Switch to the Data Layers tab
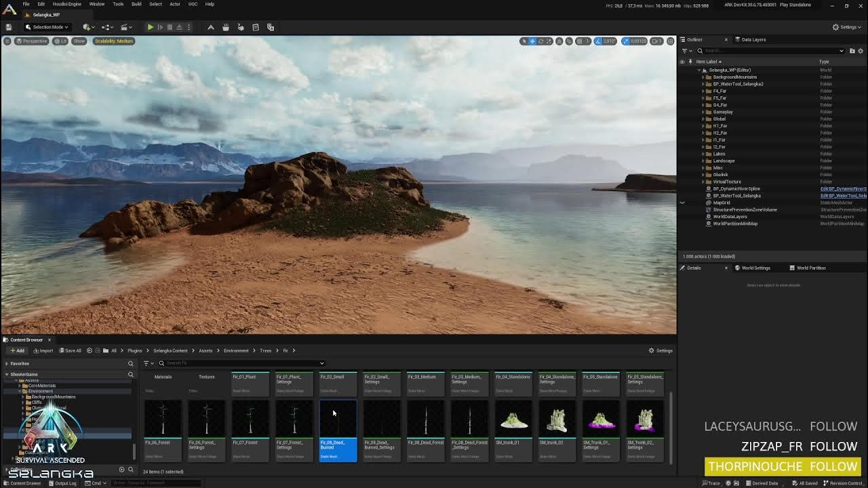The width and height of the screenshot is (868, 488). click(753, 39)
